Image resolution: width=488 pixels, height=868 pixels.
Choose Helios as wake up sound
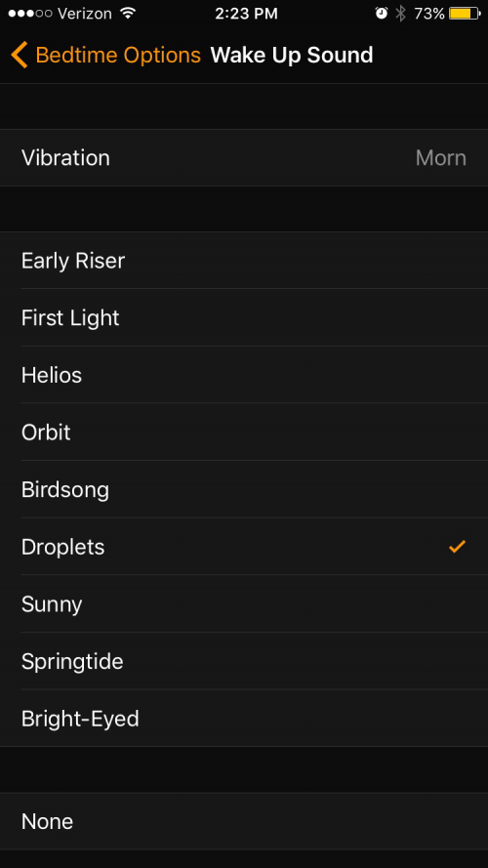click(244, 375)
